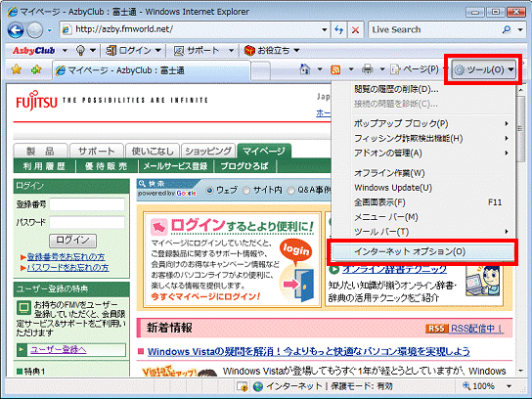Click the ブログひろば navigation link
Viewport: 532px width, 399px height.
(x=244, y=166)
